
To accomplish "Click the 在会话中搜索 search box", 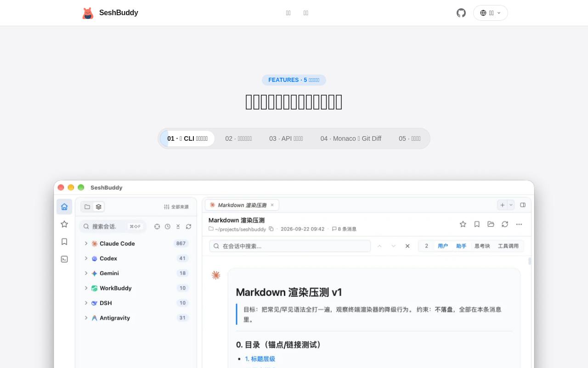I will [290, 246].
